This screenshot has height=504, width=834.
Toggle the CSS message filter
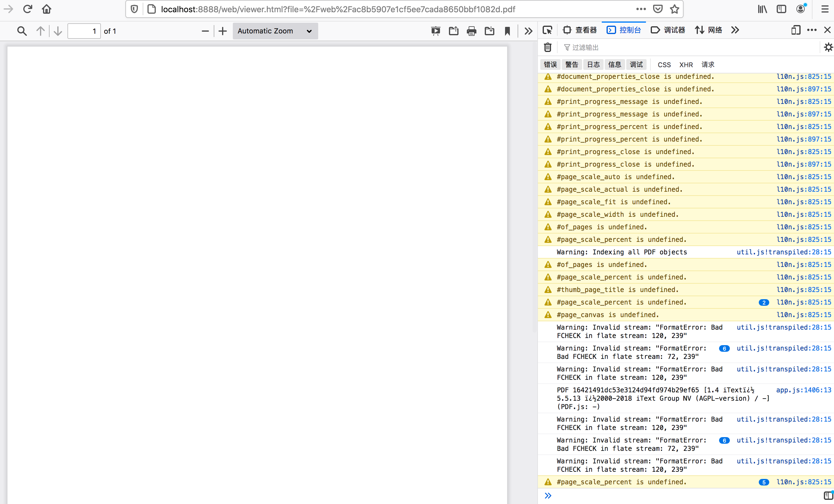pyautogui.click(x=664, y=64)
